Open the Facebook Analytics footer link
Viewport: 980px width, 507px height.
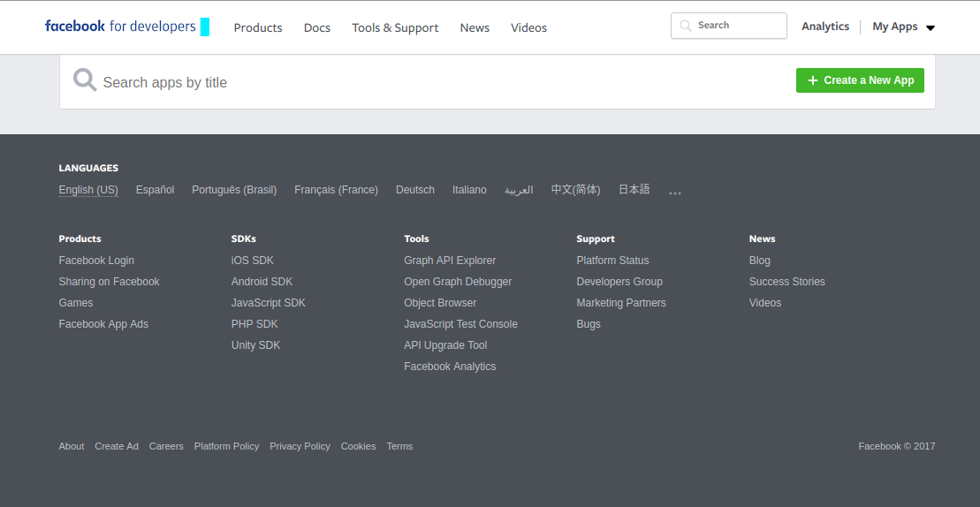pyautogui.click(x=450, y=367)
